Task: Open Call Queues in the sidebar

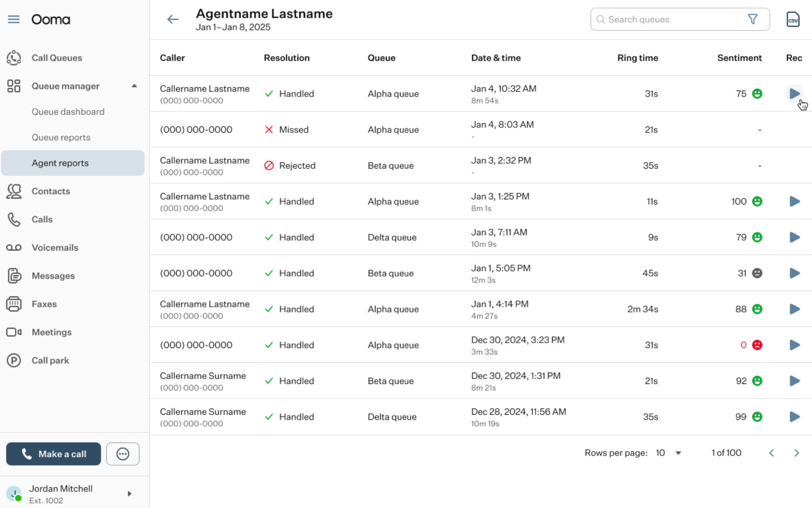Action: (57, 58)
